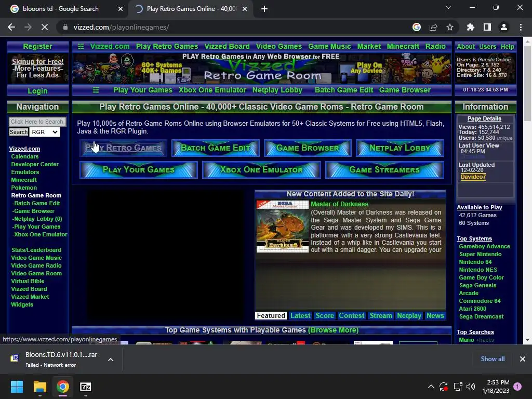Click the Game Browser big button

coord(308,148)
